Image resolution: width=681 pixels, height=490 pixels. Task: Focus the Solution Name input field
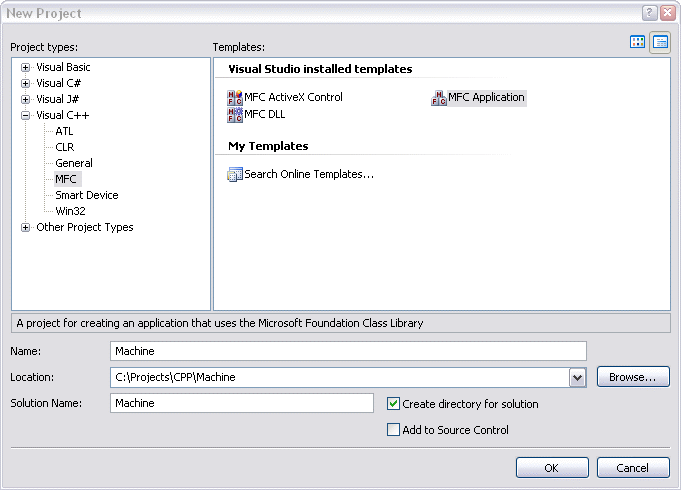pyautogui.click(x=242, y=403)
